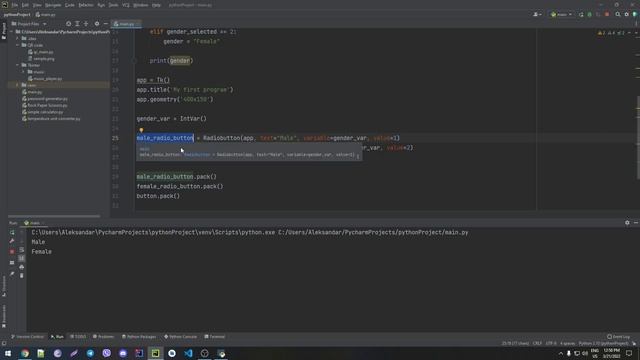Open the Edit menu
This screenshot has width=640, height=360.
[25, 5]
